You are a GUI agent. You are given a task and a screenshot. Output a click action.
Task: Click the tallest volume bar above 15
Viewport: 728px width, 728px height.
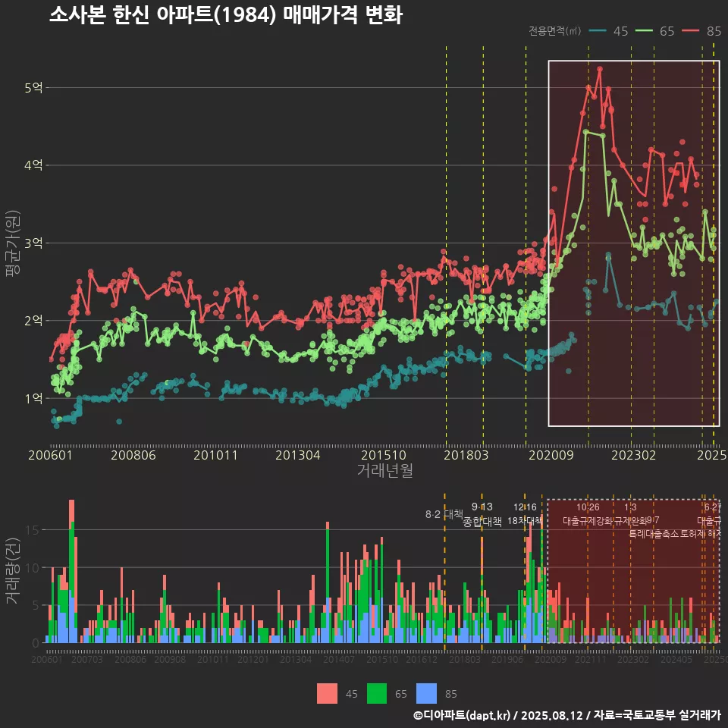click(71, 572)
